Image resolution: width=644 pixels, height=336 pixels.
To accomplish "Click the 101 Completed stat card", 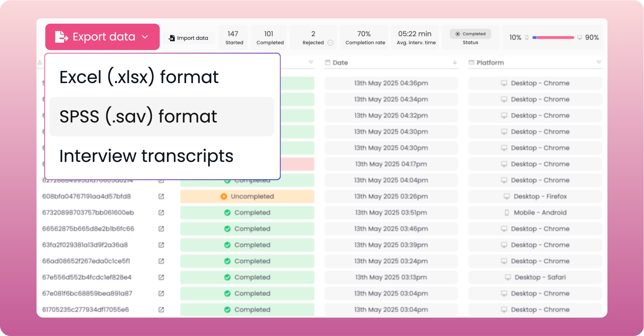I will (x=269, y=38).
